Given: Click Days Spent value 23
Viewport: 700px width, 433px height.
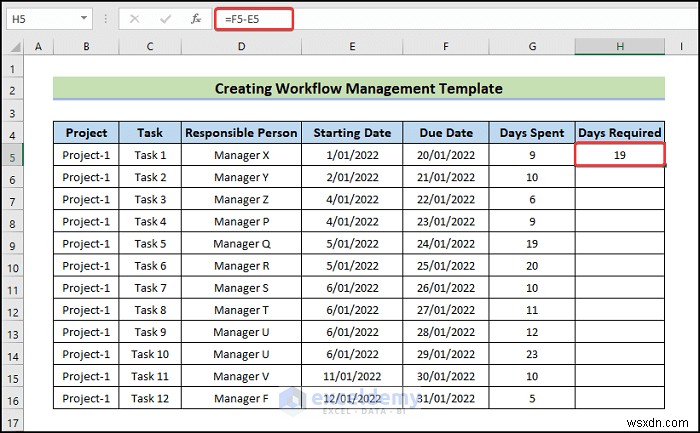Looking at the screenshot, I should (x=532, y=354).
